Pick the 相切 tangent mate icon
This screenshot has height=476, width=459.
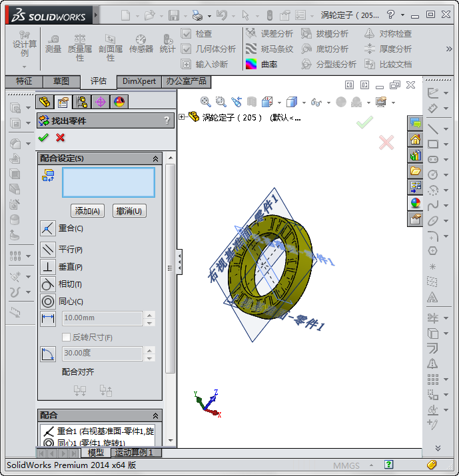click(48, 284)
